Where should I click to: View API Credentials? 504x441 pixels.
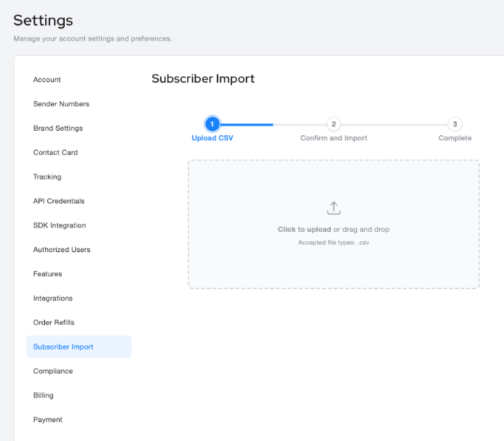click(x=59, y=201)
